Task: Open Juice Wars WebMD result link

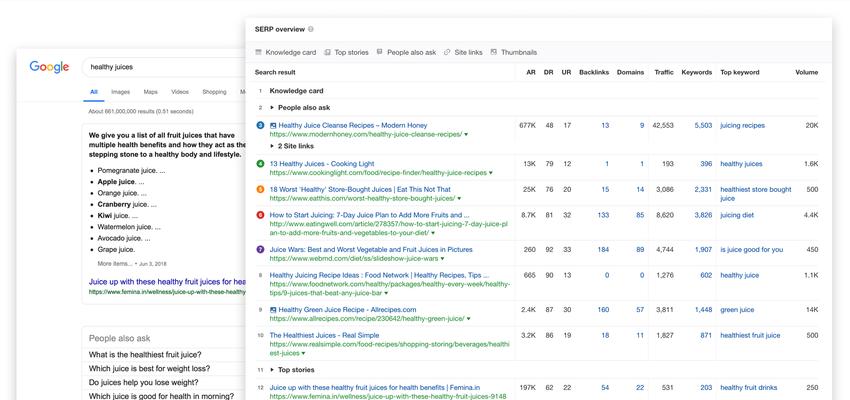Action: point(371,249)
